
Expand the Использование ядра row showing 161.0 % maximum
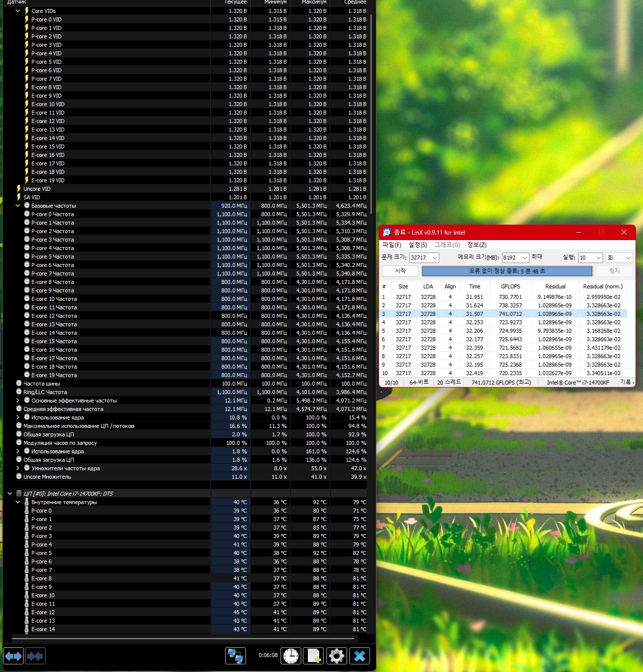tap(18, 451)
